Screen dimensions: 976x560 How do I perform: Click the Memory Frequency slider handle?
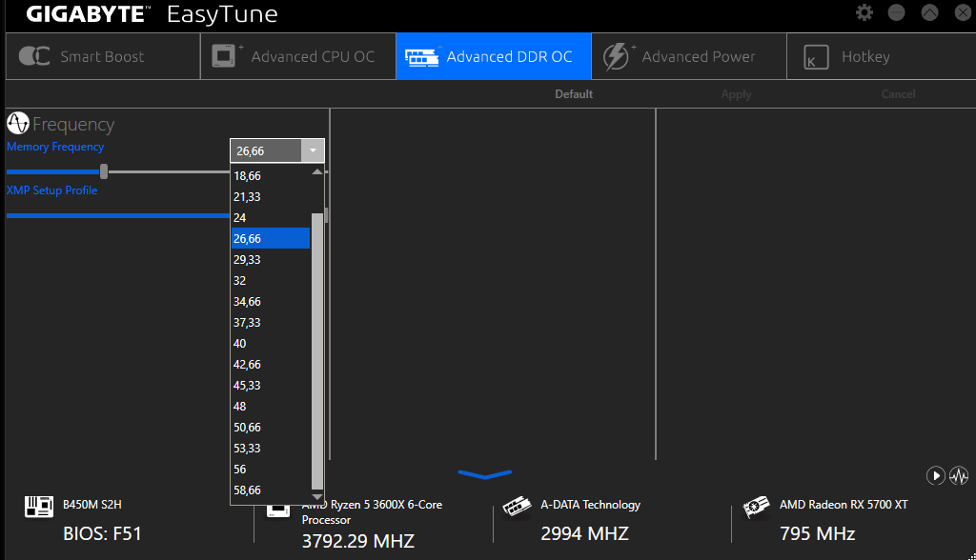click(x=104, y=171)
